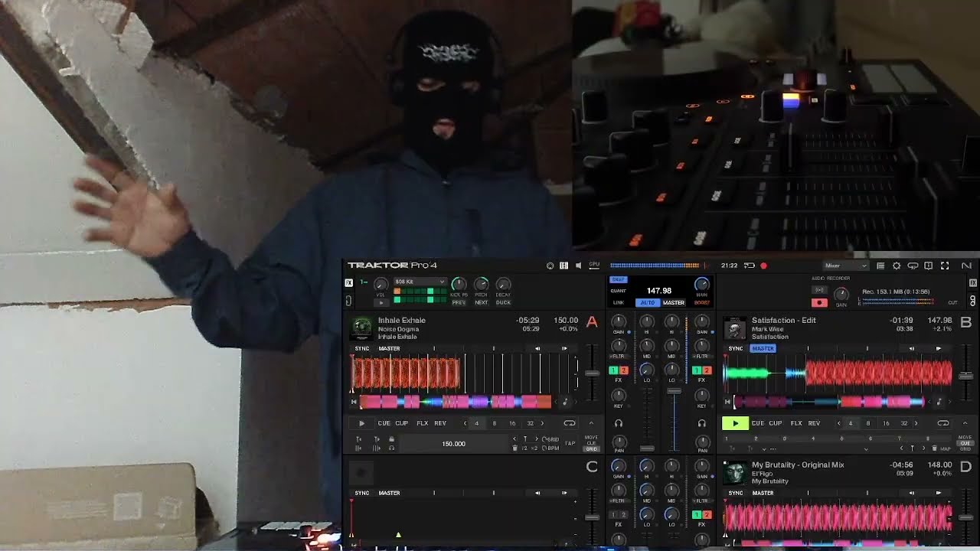The height and width of the screenshot is (551, 980).
Task: Toggle FX panel icon at left edge
Action: [x=348, y=283]
